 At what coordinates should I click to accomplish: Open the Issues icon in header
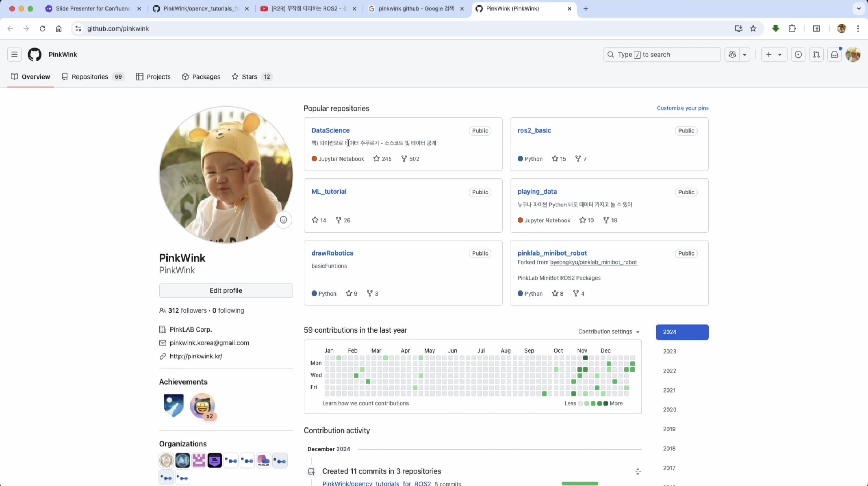tap(798, 55)
